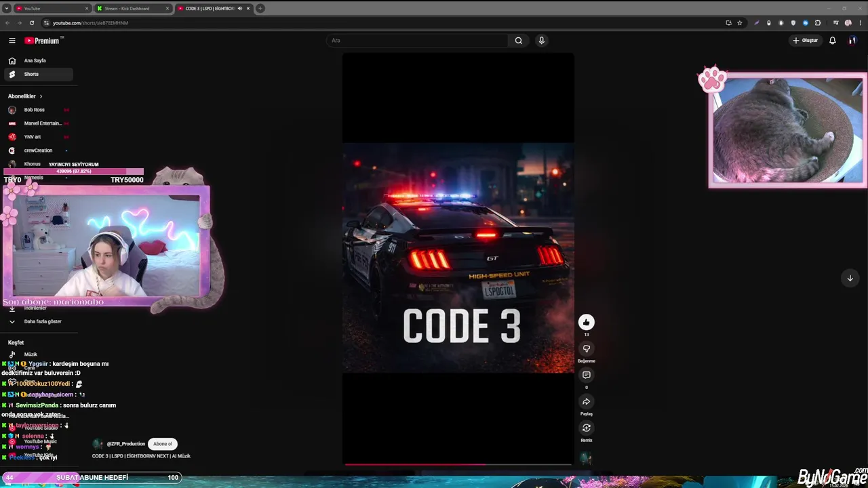
Task: Open the Chrome profile avatar
Action: (848, 23)
